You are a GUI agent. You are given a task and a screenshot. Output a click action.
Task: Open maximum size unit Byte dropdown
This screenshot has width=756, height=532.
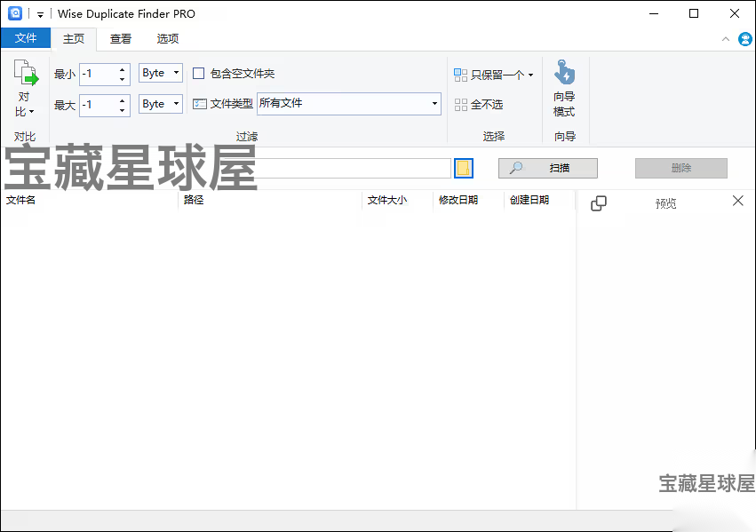[x=161, y=104]
